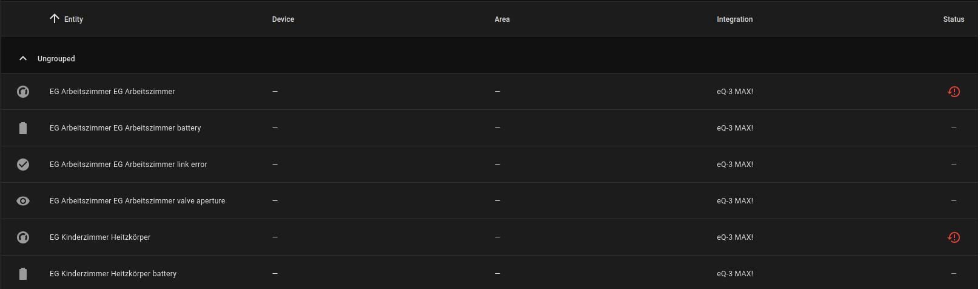Click the EG Arbeitszimmer thermostat icon
Screen dimensions: 980x289
pos(23,92)
